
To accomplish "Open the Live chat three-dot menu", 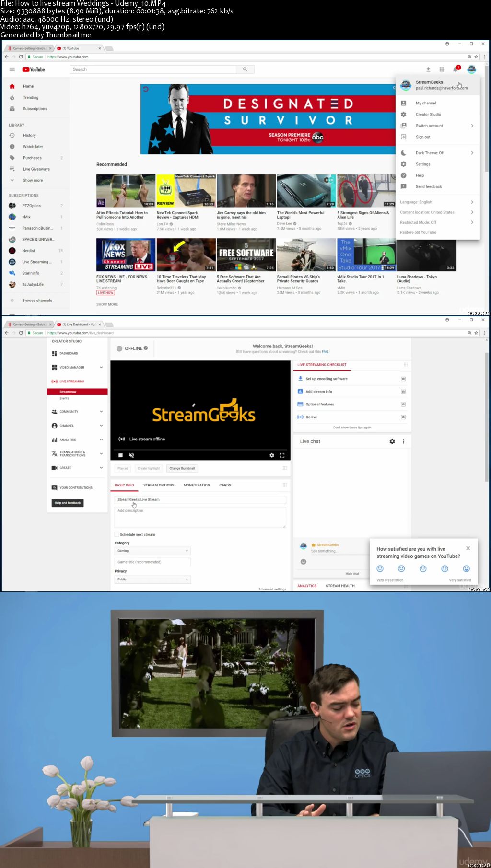I will click(403, 441).
